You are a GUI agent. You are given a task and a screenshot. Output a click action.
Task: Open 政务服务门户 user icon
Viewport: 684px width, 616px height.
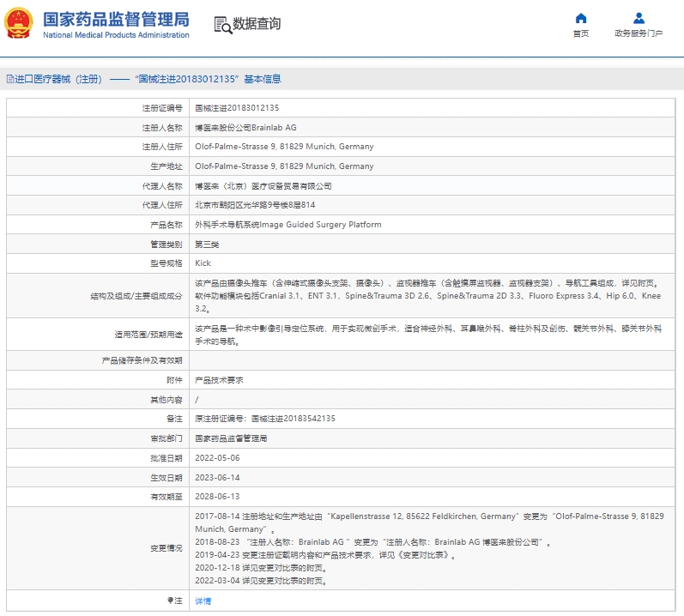click(639, 18)
